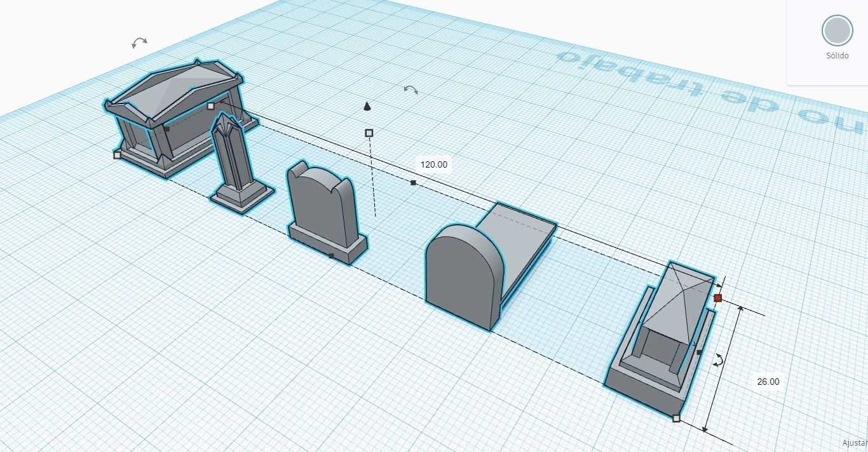The width and height of the screenshot is (868, 452).
Task: Click the Ajustar snap grid control
Action: pos(854,444)
